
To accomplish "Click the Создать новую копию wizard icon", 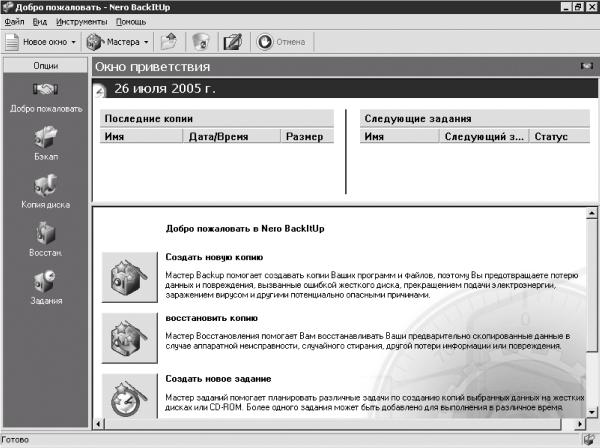I will click(x=130, y=277).
